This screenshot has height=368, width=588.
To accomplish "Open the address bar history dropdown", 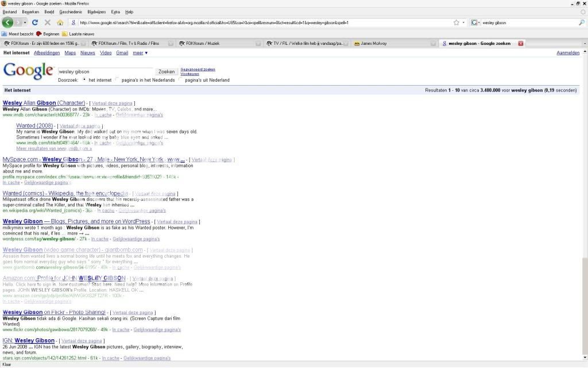I will point(463,22).
